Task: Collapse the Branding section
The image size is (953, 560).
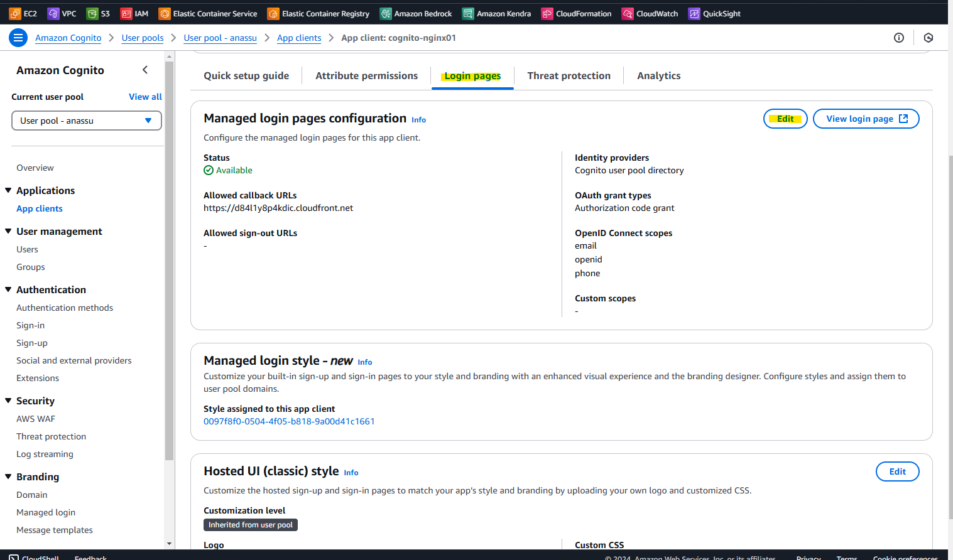Action: coord(9,477)
